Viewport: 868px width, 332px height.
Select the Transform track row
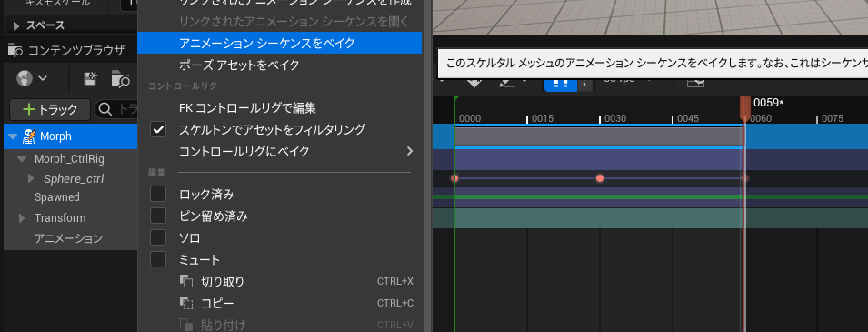click(x=70, y=217)
